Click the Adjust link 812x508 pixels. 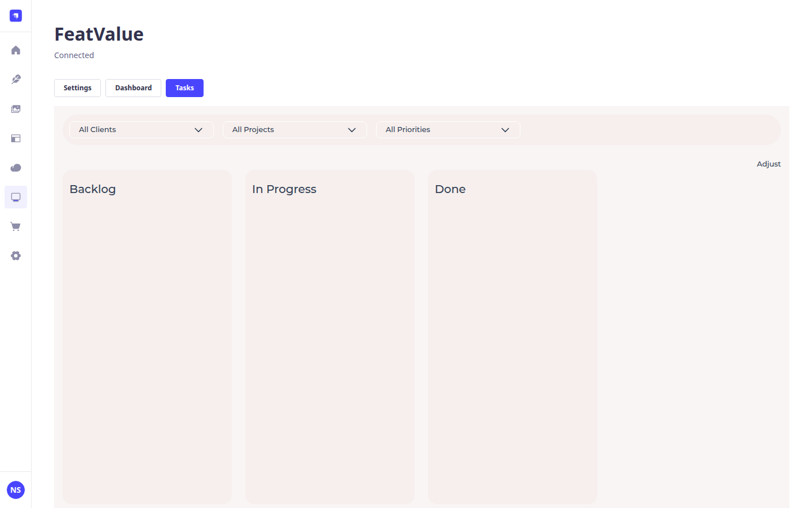769,164
